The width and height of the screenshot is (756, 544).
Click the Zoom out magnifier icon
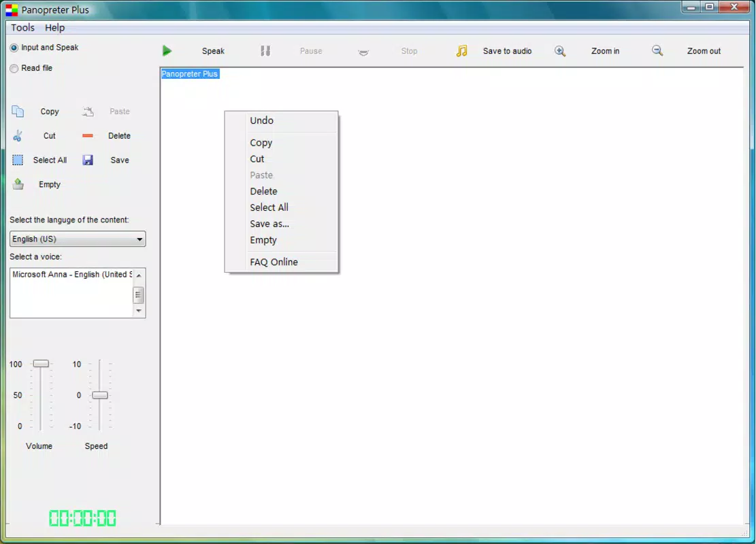(x=657, y=50)
